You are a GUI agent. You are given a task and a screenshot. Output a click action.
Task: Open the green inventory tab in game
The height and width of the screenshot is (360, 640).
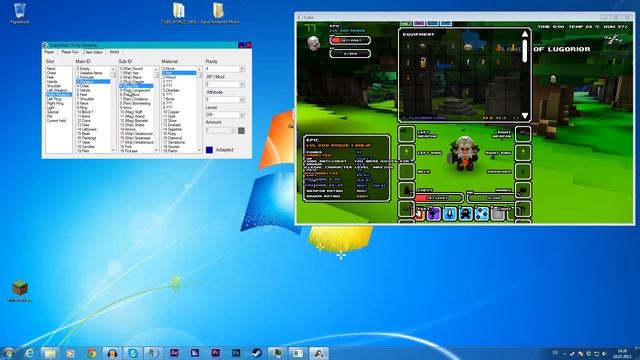[x=405, y=23]
